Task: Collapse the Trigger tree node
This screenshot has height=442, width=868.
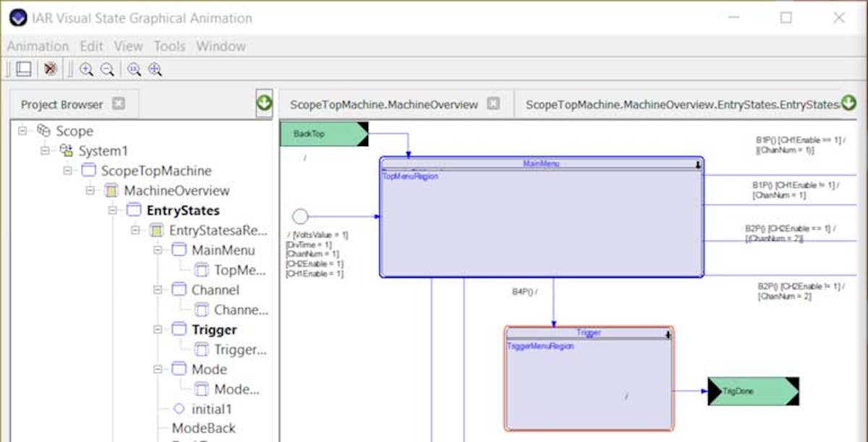Action: coord(158,330)
